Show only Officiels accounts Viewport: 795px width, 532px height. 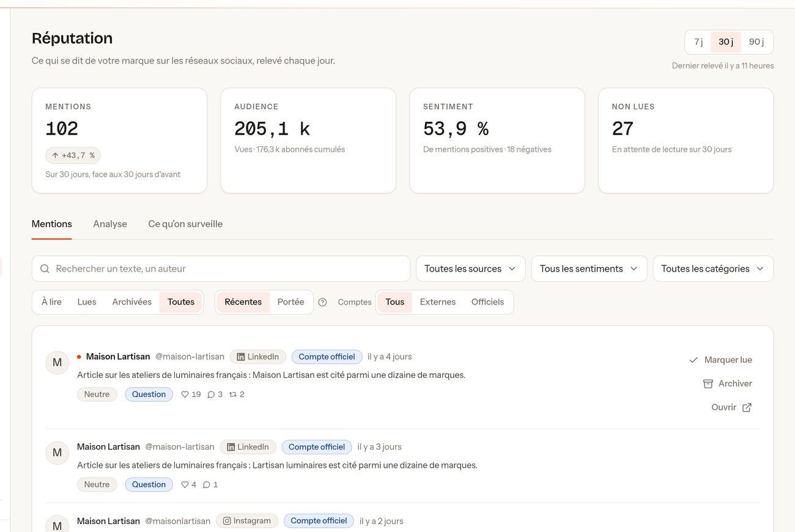coord(488,302)
